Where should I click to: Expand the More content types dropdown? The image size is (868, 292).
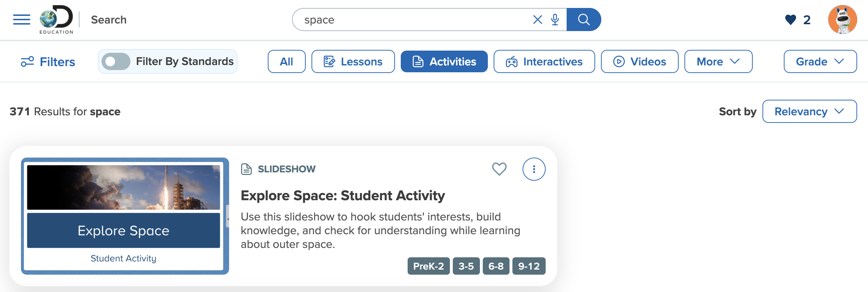pyautogui.click(x=718, y=61)
